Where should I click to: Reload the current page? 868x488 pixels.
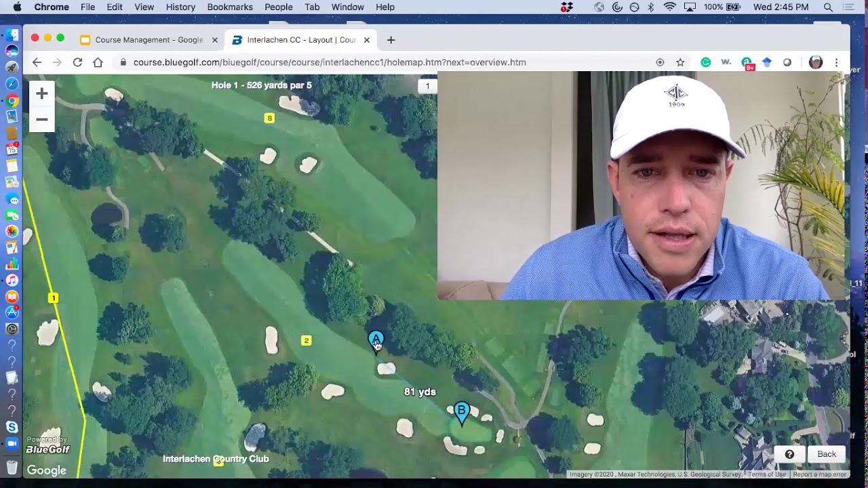coord(77,62)
